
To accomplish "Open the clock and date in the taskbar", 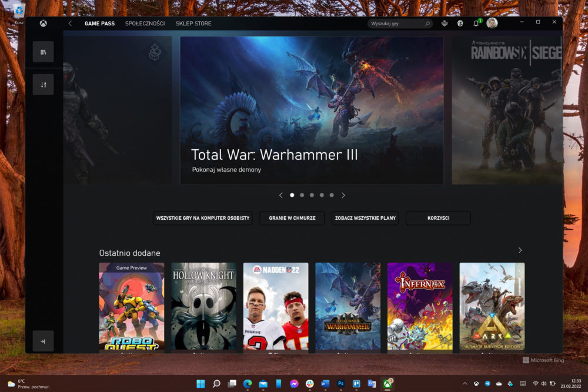I will tap(571, 384).
